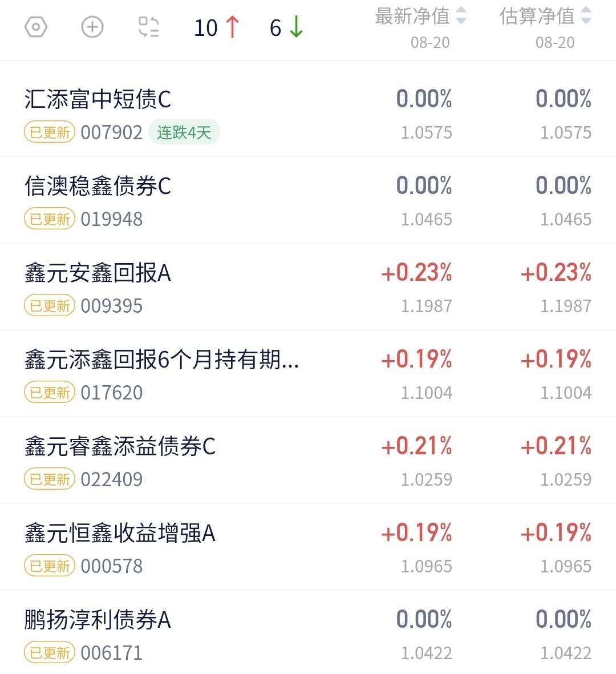
Task: Sort by 估算净值 column arrows
Action: tap(586, 15)
